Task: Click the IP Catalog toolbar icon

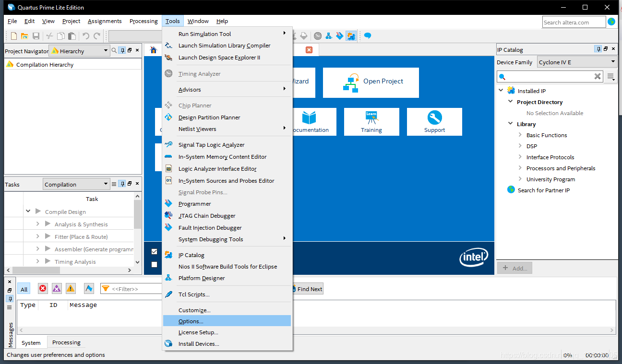Action: [351, 36]
